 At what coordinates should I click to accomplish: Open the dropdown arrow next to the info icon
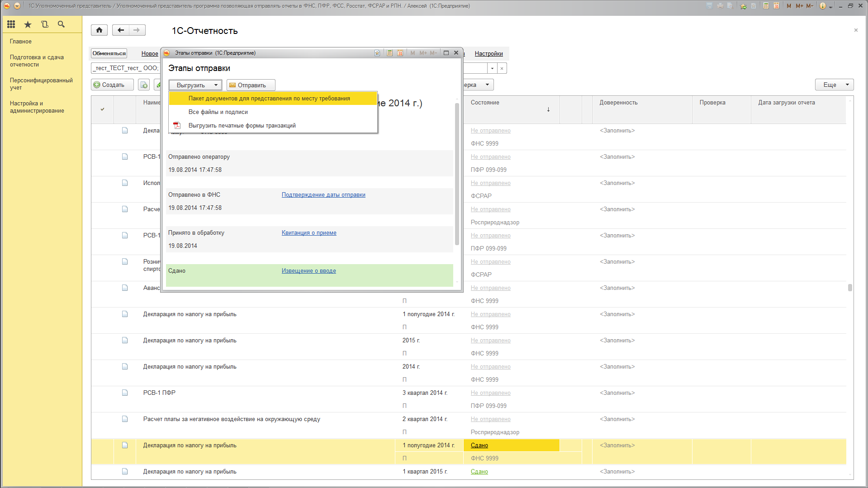coord(831,7)
